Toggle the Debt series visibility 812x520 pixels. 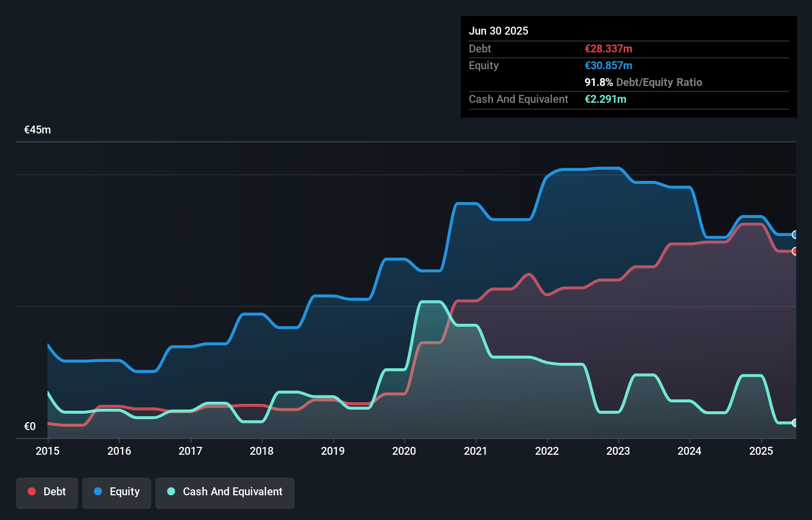pyautogui.click(x=47, y=492)
